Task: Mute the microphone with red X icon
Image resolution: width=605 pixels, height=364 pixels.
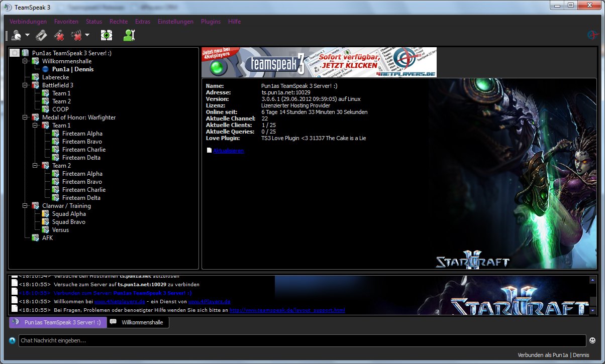Action: coord(59,35)
